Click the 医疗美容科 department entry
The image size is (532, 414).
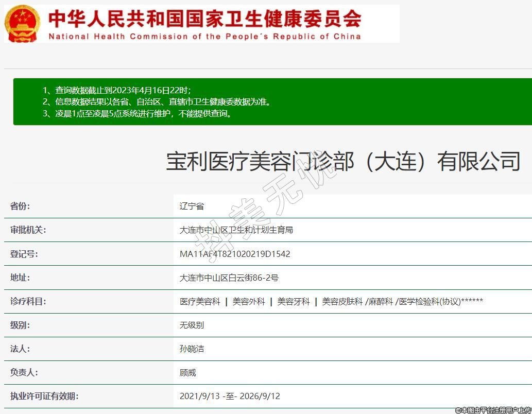(200, 302)
